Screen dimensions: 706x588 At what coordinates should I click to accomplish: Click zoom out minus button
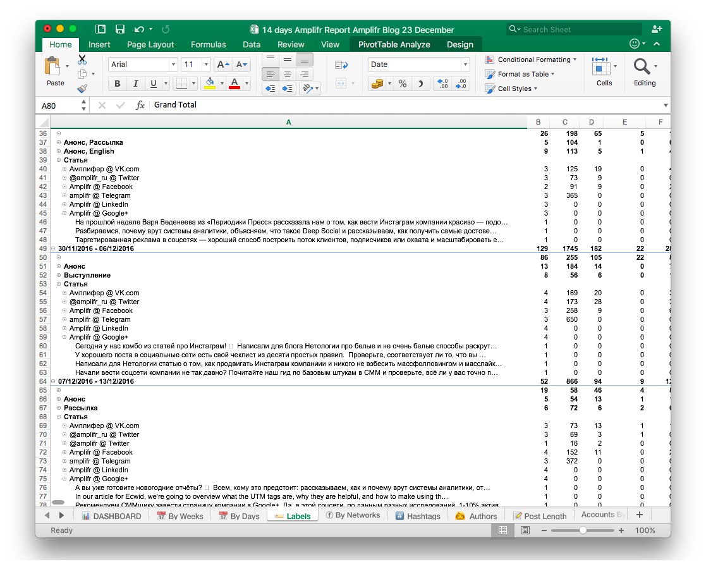(544, 530)
